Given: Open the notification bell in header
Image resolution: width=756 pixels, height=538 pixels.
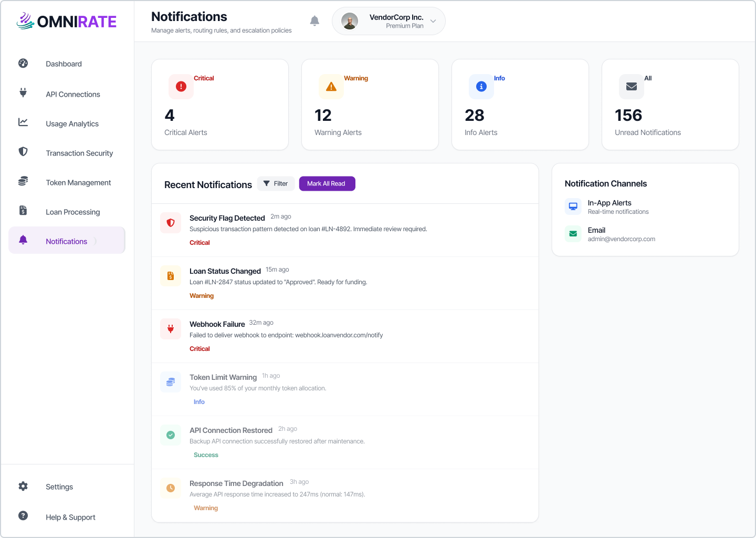Looking at the screenshot, I should (x=314, y=21).
